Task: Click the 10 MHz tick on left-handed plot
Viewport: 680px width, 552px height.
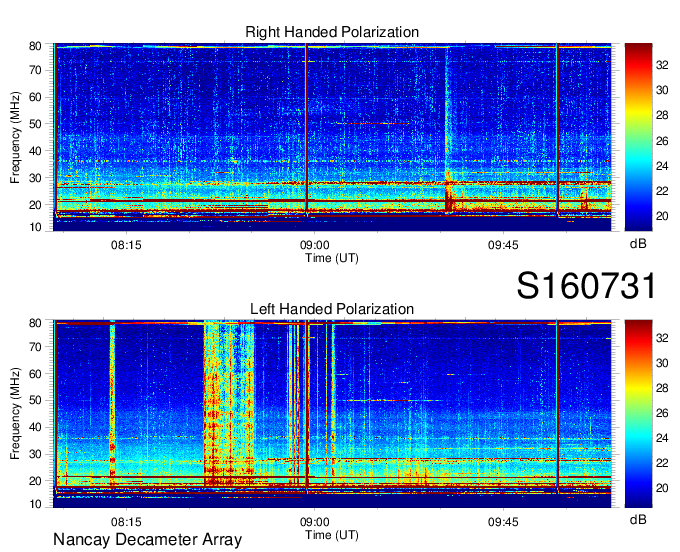Action: click(35, 504)
